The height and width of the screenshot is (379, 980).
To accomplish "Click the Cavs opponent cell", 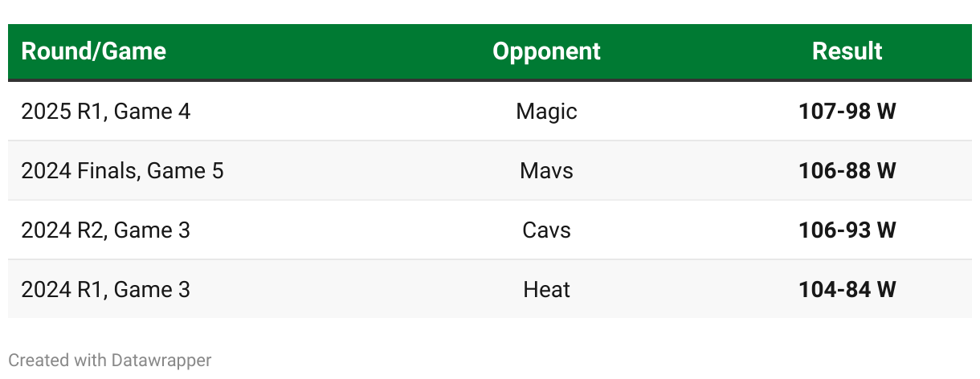I will click(x=546, y=230).
